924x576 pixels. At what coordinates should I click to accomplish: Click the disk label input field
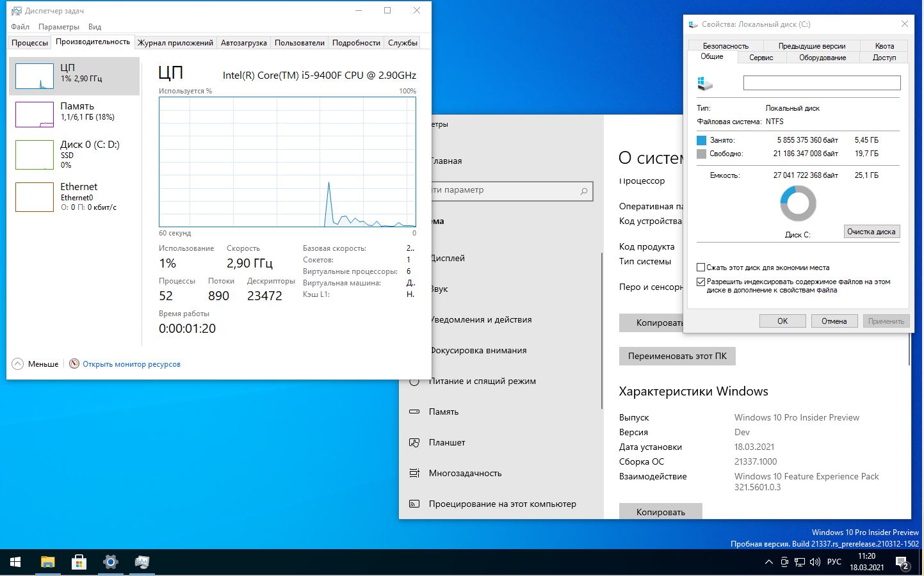coord(822,83)
